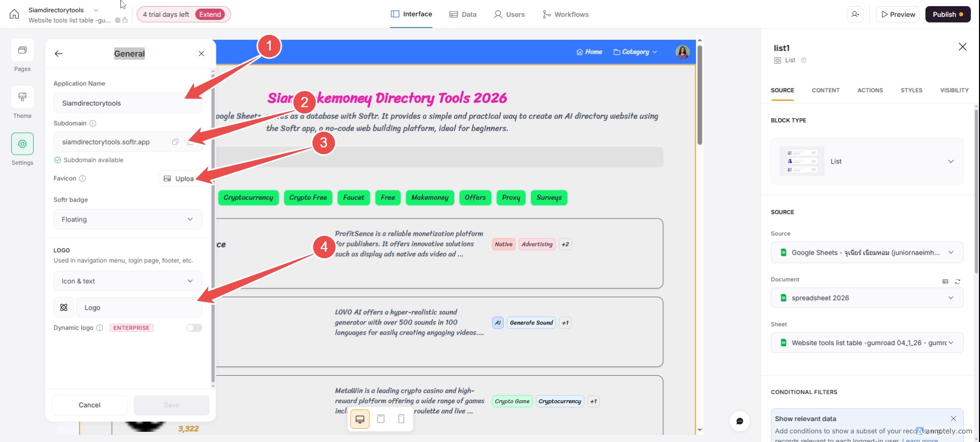
Task: Expand the Softr badge Floating dropdown
Action: (x=128, y=219)
